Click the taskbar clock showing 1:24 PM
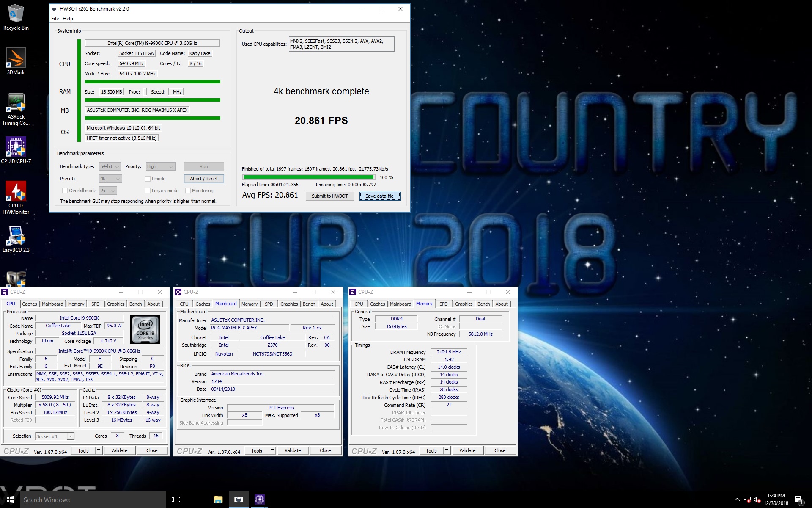 (x=776, y=500)
